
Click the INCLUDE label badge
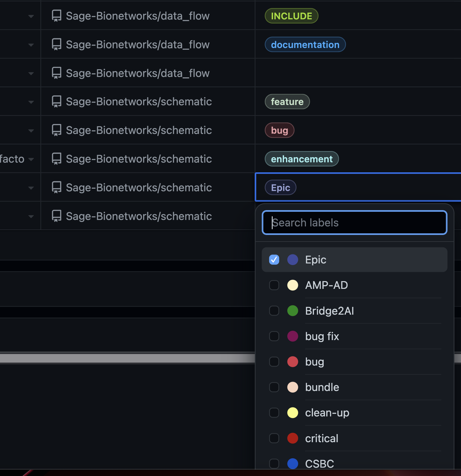[291, 16]
